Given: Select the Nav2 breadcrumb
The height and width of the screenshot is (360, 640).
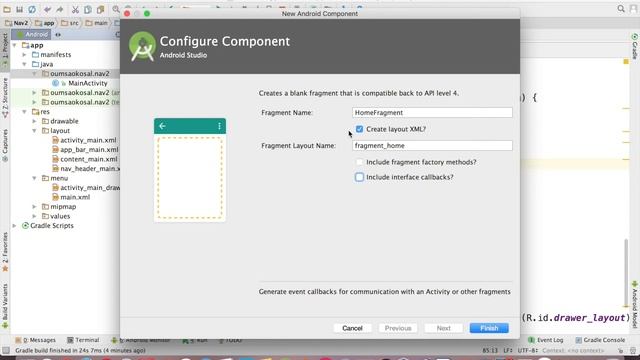Looking at the screenshot, I should click(17, 23).
